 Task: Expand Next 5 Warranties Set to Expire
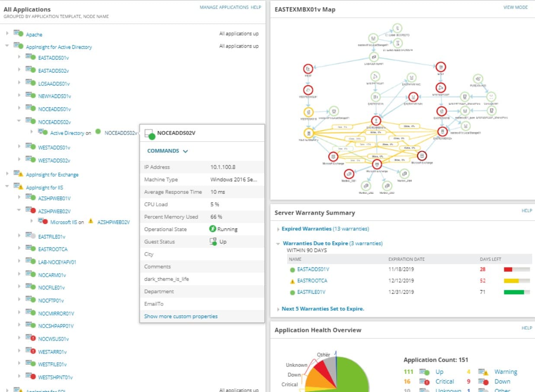[278, 309]
